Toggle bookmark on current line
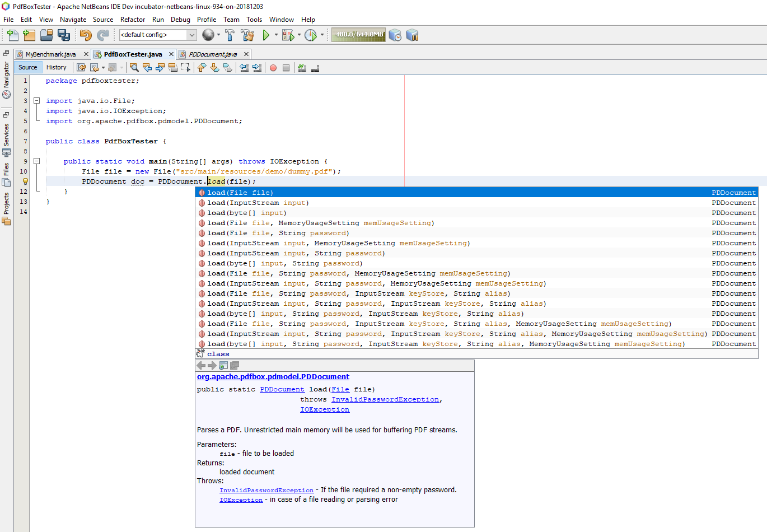The width and height of the screenshot is (767, 532). (x=227, y=67)
